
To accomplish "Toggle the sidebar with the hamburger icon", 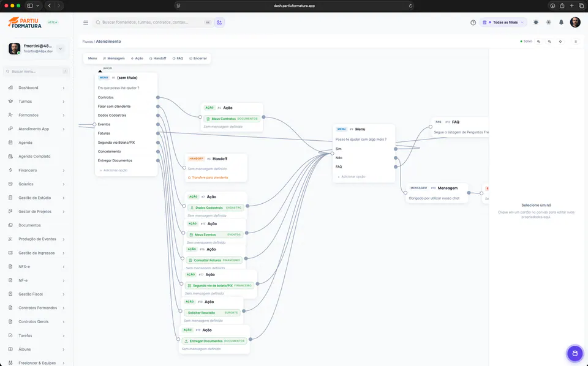I will point(86,23).
